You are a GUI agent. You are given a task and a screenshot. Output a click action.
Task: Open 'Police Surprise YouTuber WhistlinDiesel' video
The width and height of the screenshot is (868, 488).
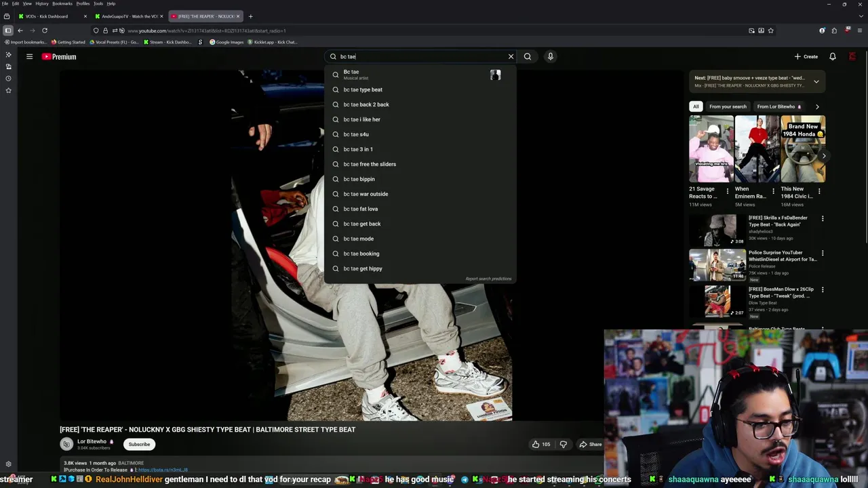tap(717, 265)
